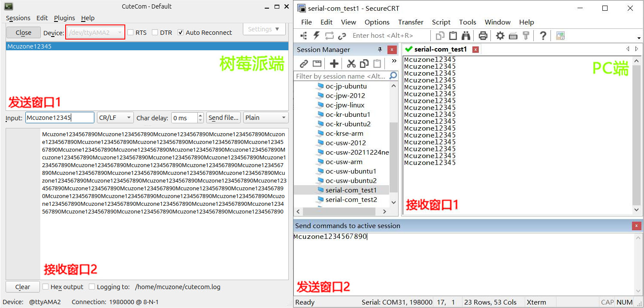Click connect-in-tab icon in Session Manager

coord(317,64)
